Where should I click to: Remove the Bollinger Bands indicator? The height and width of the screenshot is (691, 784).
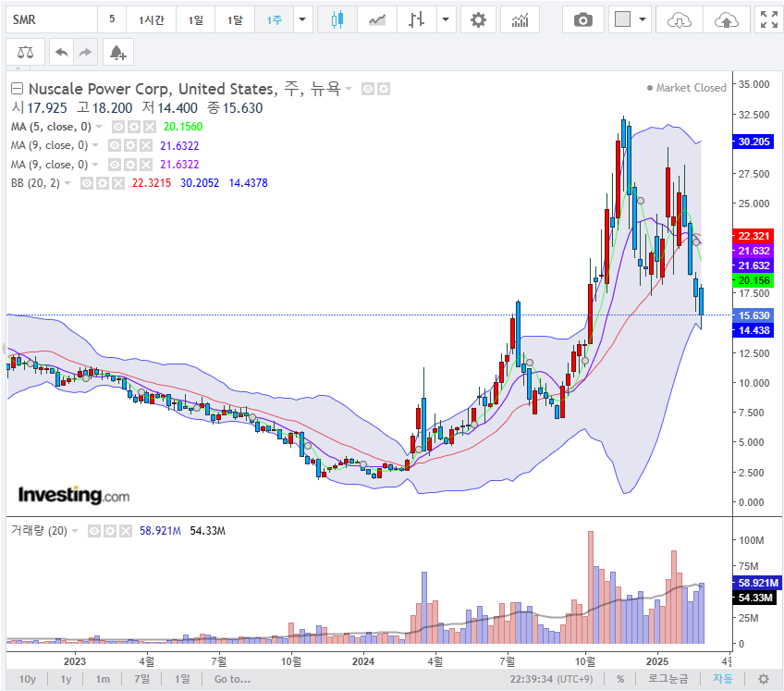point(118,183)
